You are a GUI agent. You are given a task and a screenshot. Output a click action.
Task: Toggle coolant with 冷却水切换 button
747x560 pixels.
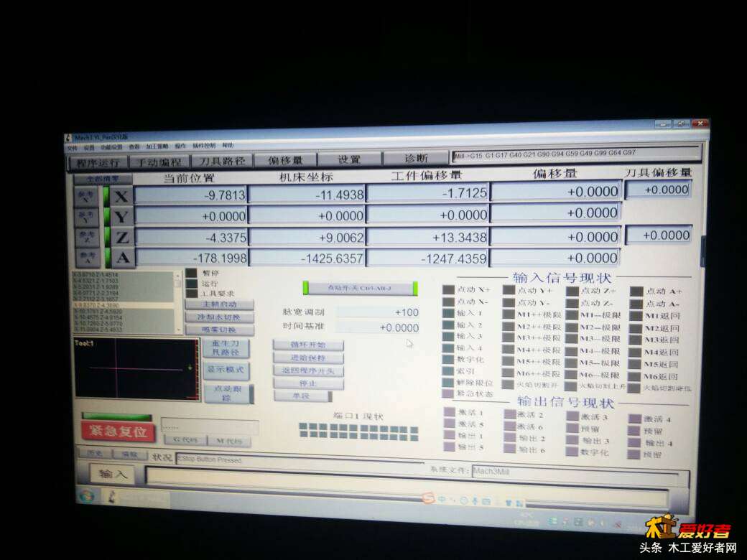point(220,317)
